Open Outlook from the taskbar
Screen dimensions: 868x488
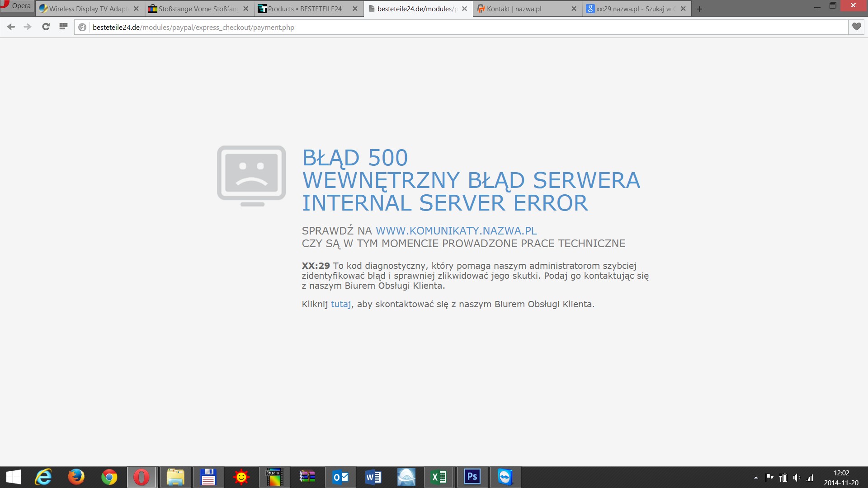(340, 477)
